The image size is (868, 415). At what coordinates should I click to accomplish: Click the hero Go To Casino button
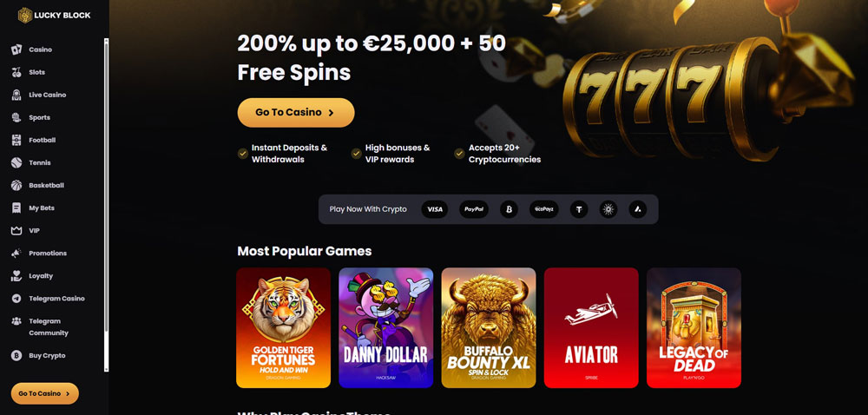coord(296,112)
